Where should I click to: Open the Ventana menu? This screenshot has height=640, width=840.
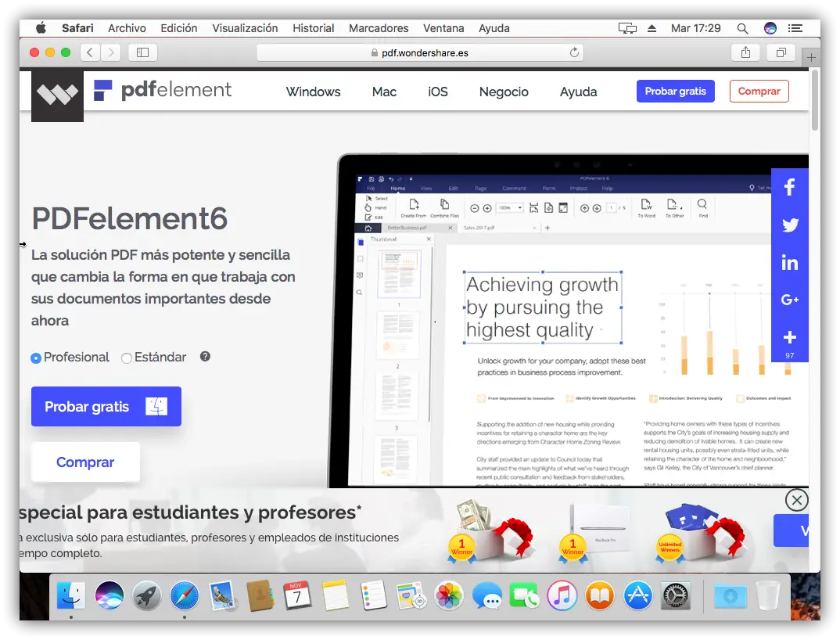pyautogui.click(x=443, y=28)
